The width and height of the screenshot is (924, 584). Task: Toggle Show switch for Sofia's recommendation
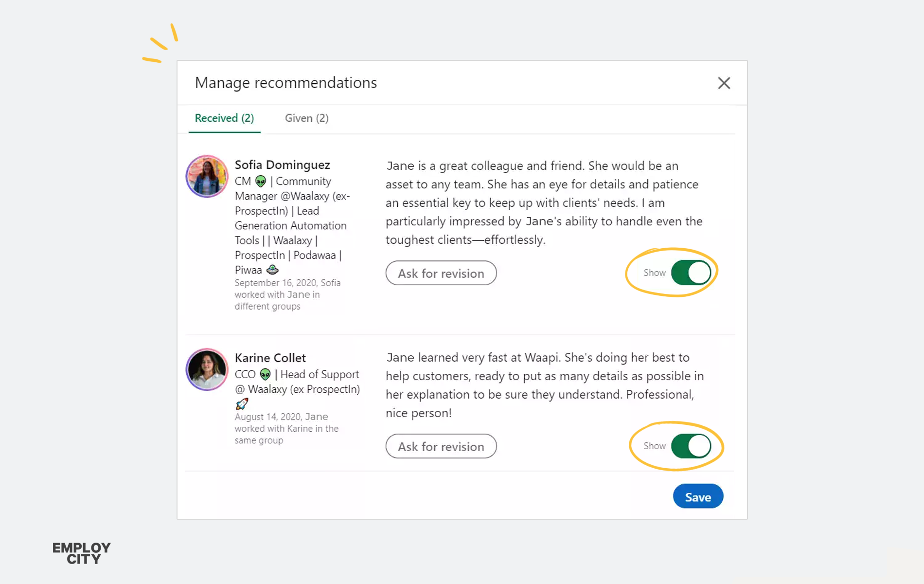coord(691,273)
